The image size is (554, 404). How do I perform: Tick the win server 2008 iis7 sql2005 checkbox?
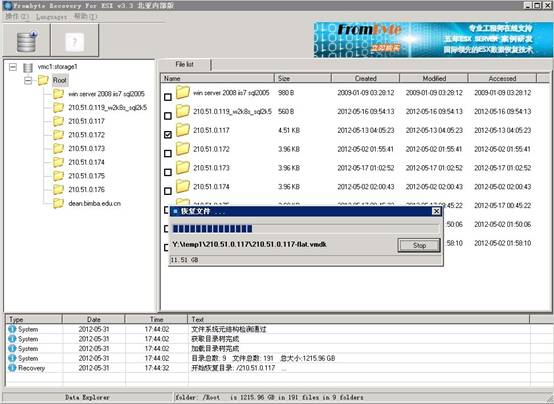point(168,97)
